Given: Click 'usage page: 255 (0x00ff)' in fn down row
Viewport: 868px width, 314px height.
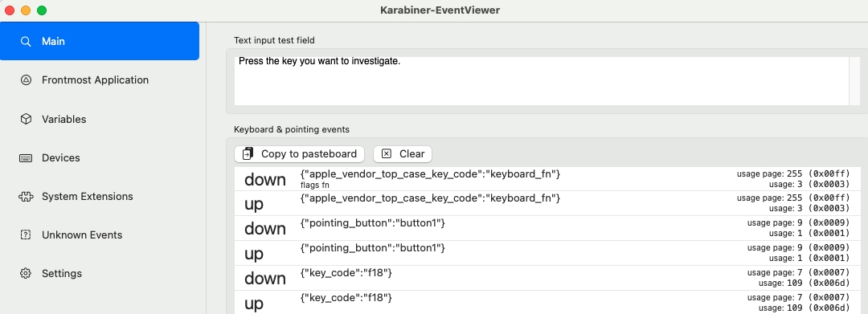Looking at the screenshot, I should tap(792, 173).
